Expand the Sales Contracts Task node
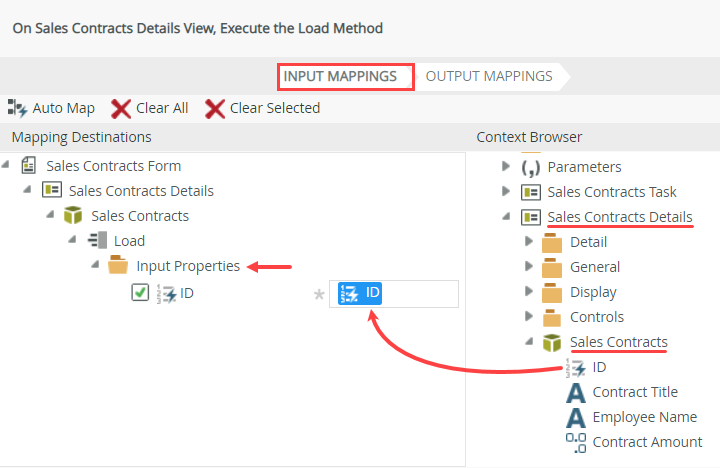Image resolution: width=720 pixels, height=468 pixels. pyautogui.click(x=506, y=192)
